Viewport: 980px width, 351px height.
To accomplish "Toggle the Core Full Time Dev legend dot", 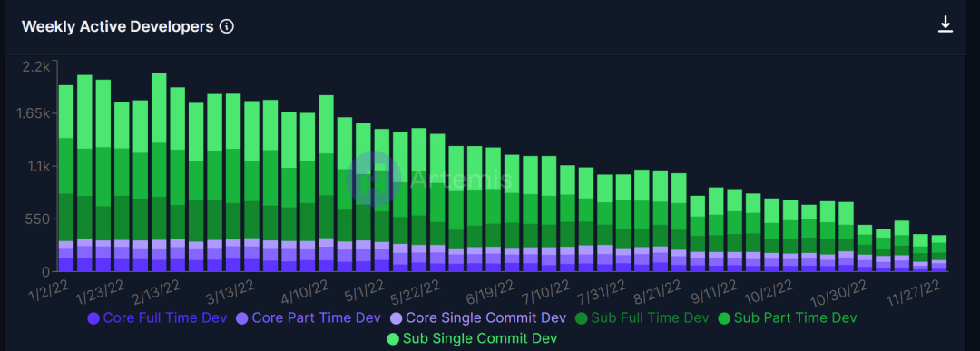I will point(93,318).
